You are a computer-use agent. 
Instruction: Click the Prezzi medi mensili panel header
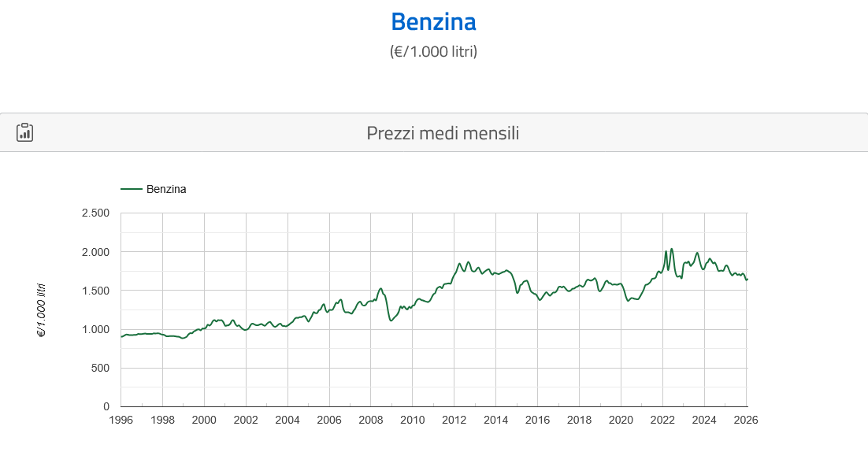(443, 133)
